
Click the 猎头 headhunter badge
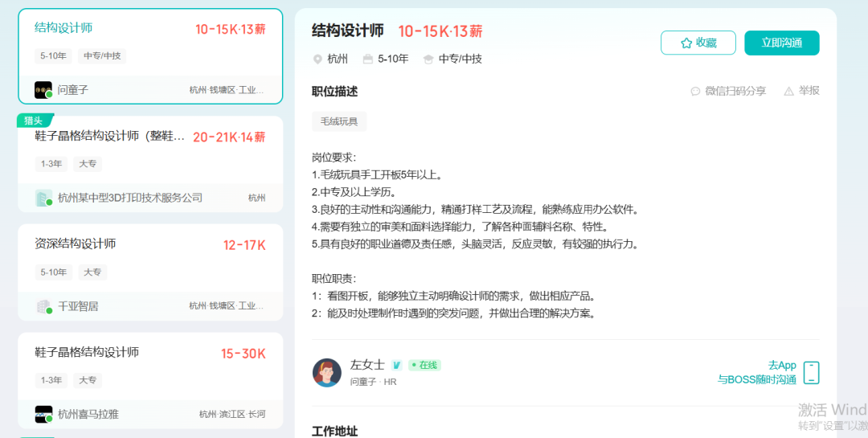[x=34, y=121]
